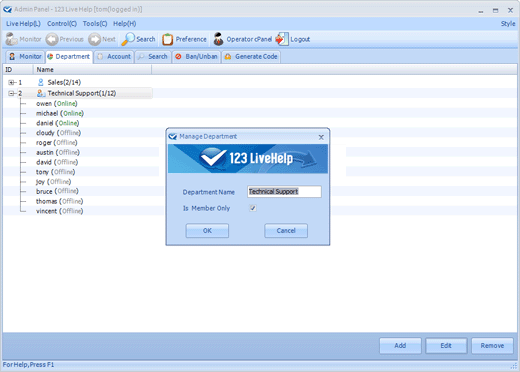Click the app icon in Manage Department title
The height and width of the screenshot is (372, 520).
click(x=173, y=136)
